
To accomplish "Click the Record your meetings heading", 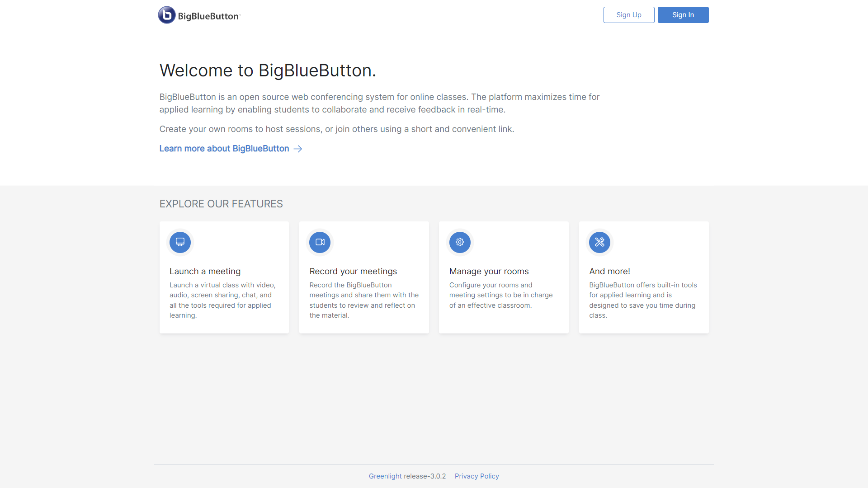I will point(353,271).
